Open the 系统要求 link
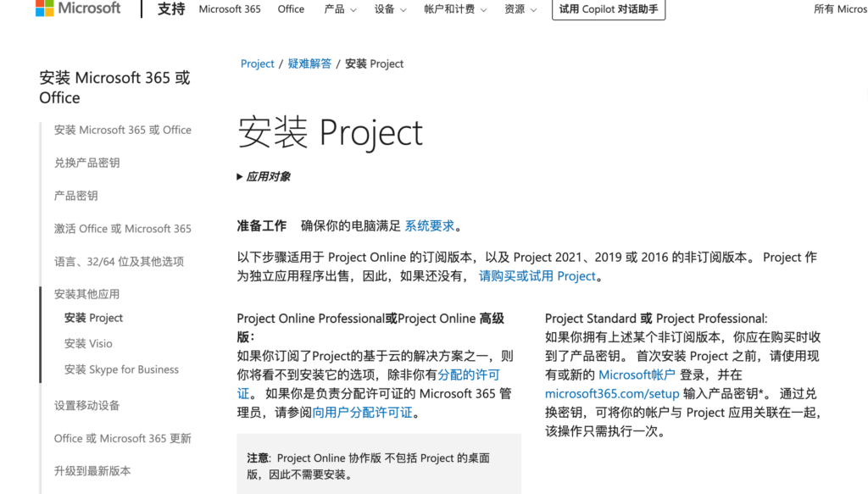Viewport: 868px width, 494px height. click(430, 225)
